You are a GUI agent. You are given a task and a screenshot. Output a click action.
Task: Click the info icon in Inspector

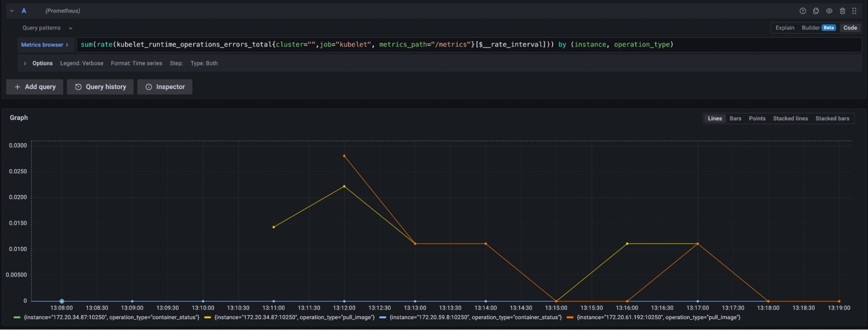(x=149, y=87)
